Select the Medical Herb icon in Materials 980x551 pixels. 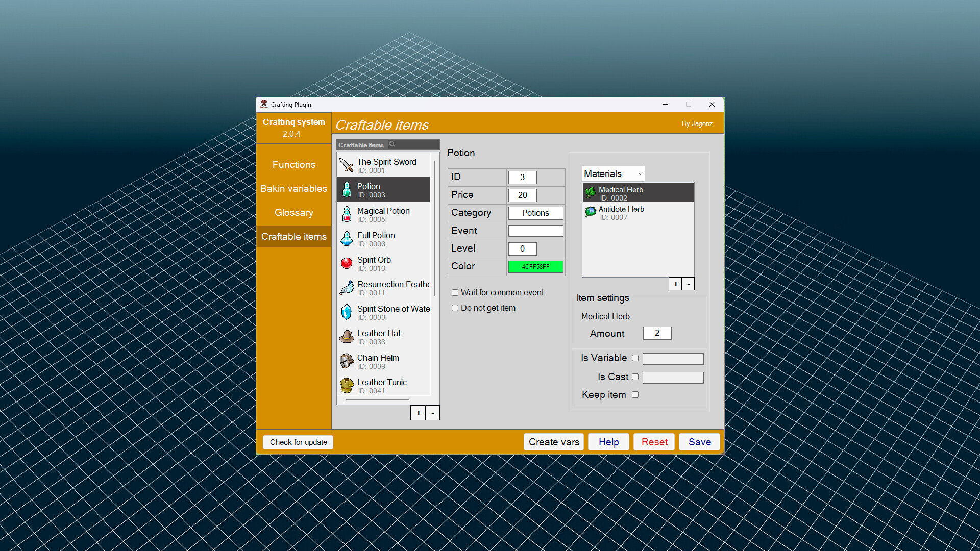pos(591,192)
